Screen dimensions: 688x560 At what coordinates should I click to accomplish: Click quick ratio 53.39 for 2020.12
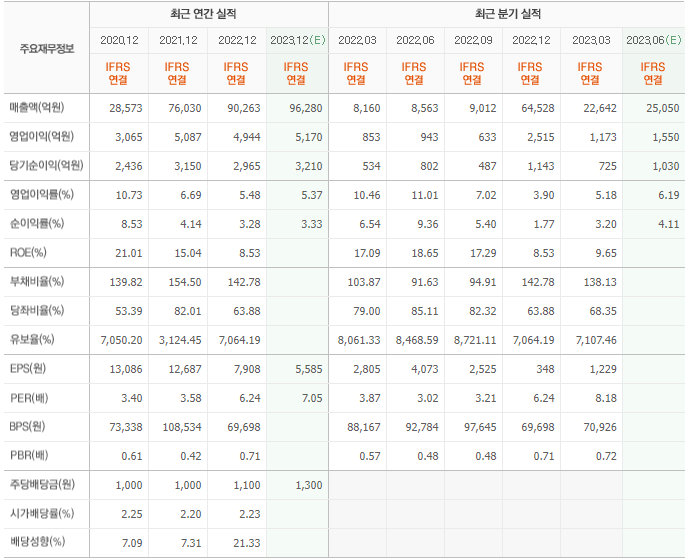129,311
